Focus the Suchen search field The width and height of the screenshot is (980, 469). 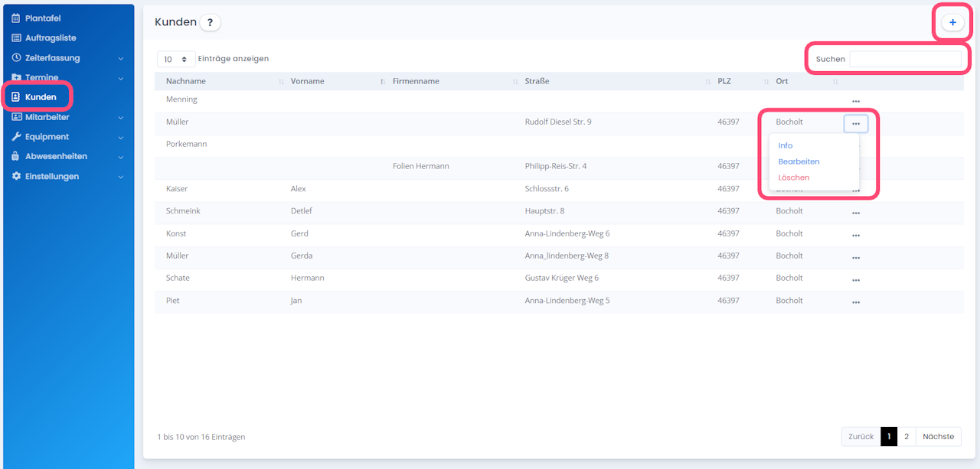tap(905, 59)
